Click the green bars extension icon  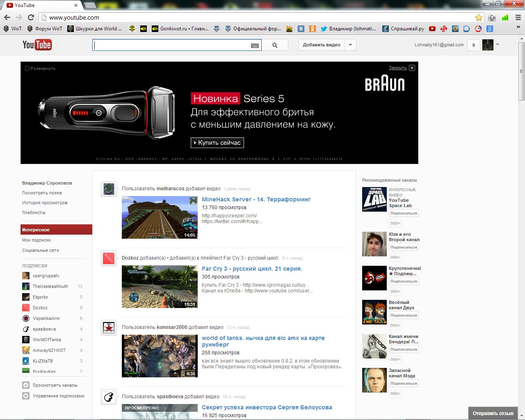click(505, 18)
